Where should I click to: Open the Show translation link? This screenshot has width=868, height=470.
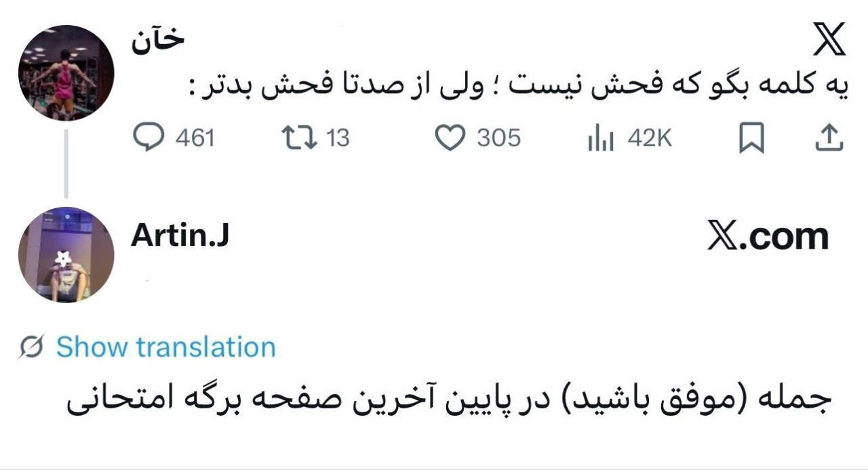click(x=165, y=347)
